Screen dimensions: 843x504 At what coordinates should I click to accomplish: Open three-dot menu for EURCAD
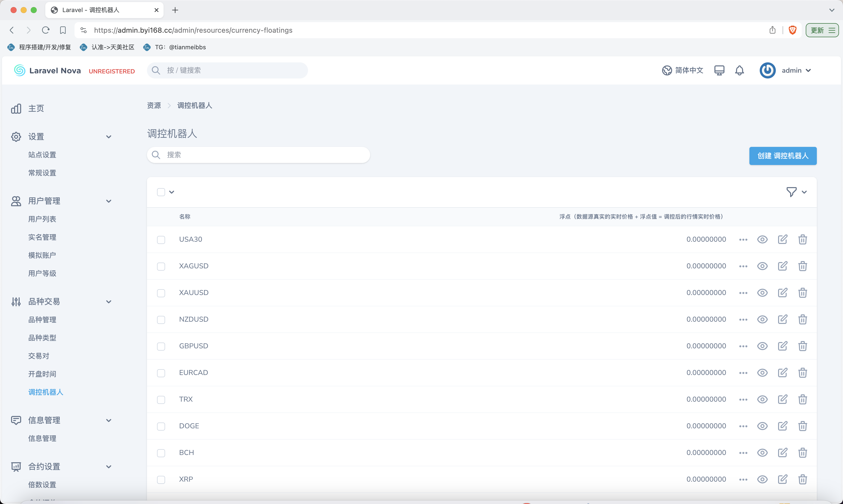tap(743, 373)
